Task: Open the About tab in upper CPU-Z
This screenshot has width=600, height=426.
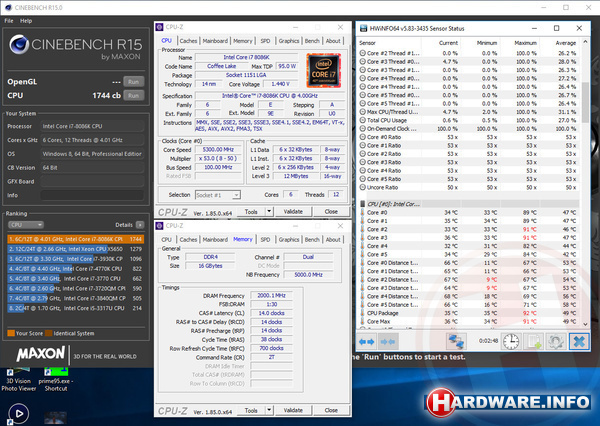Action: pos(333,41)
